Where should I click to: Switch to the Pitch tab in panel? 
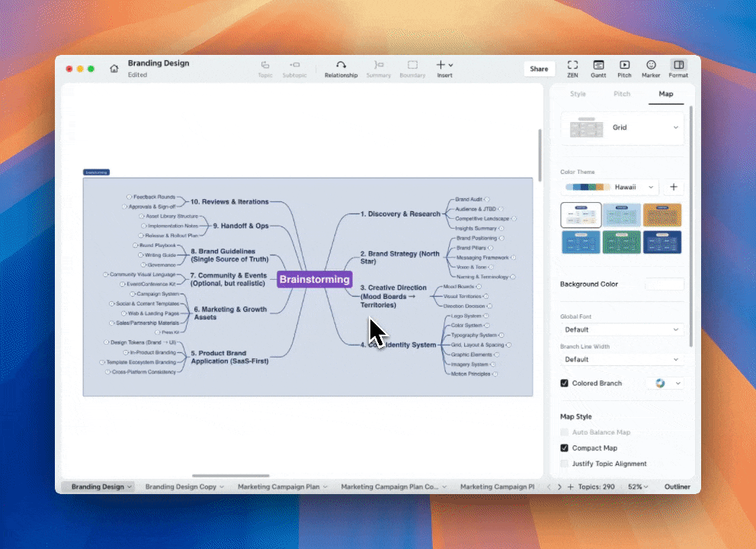tap(622, 94)
